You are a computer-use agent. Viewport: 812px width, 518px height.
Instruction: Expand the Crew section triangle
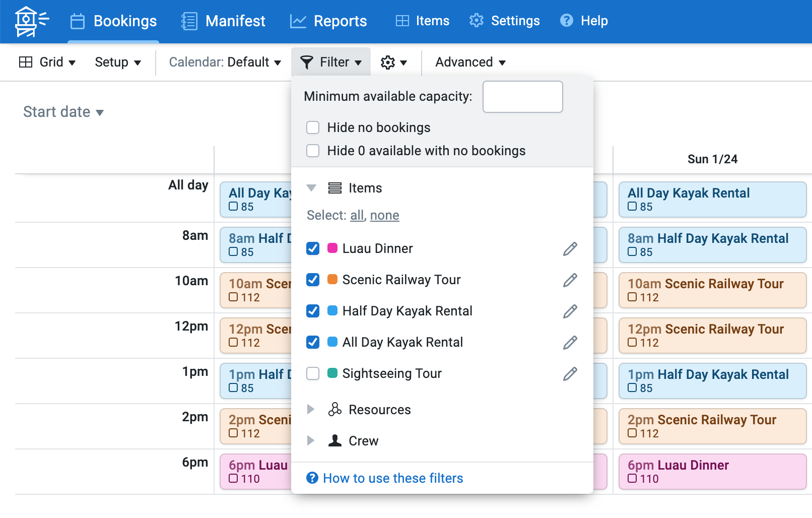pos(311,440)
